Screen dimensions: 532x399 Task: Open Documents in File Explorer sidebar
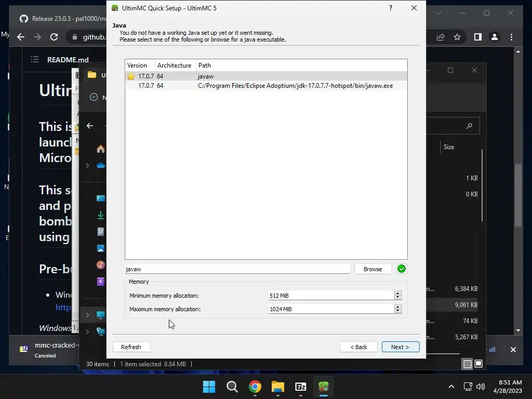(x=100, y=232)
